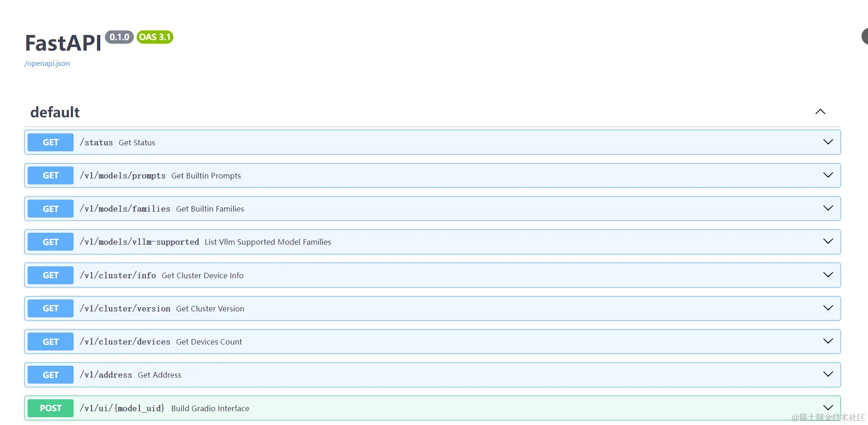Select the /v1/ui/{model_uid} path text

coord(122,408)
